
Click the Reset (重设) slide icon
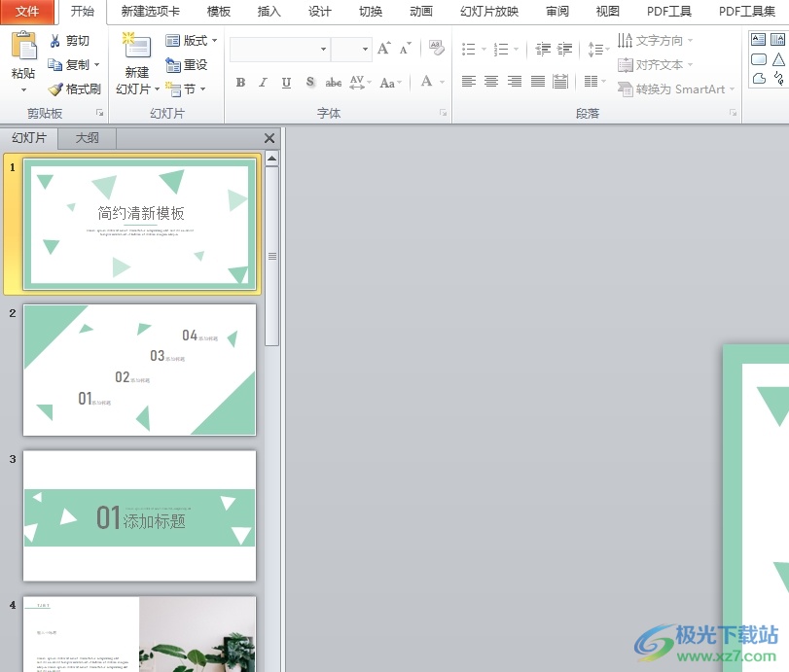tap(173, 65)
